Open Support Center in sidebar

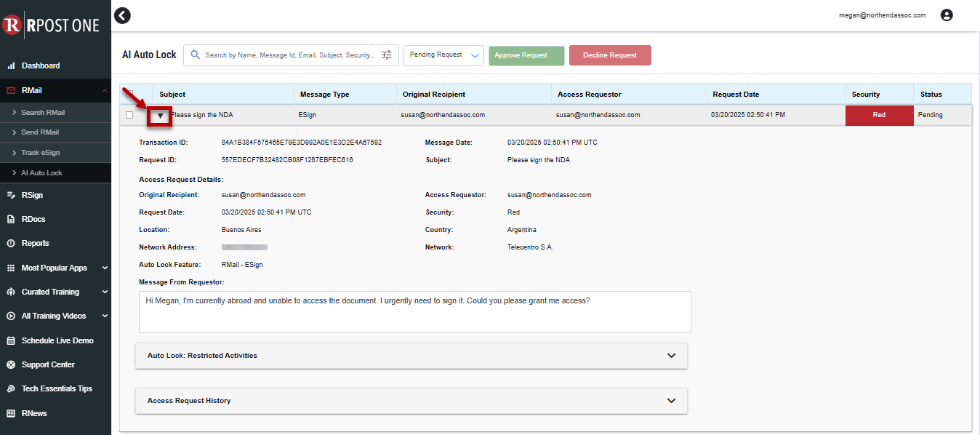pyautogui.click(x=48, y=364)
